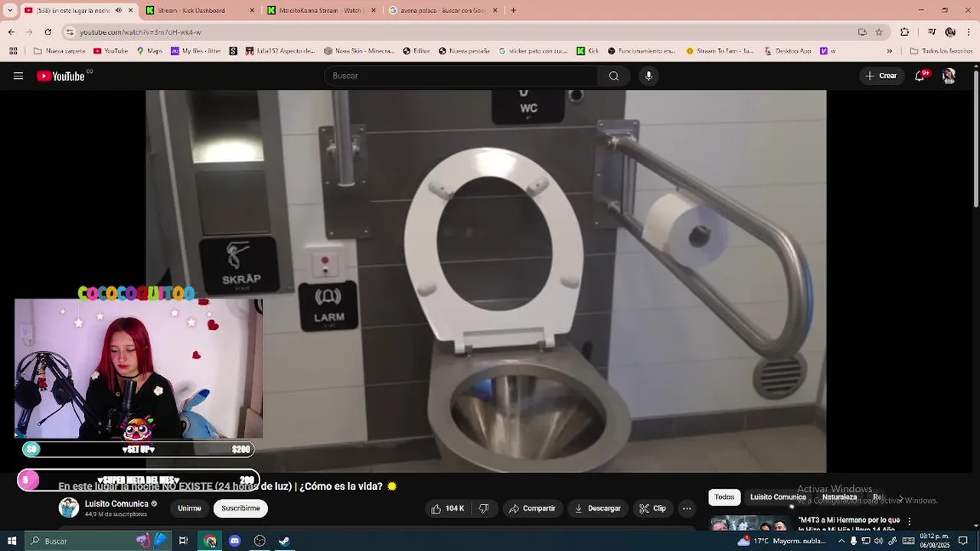The height and width of the screenshot is (551, 980).
Task: Open Chrome from the taskbar
Action: tap(210, 541)
